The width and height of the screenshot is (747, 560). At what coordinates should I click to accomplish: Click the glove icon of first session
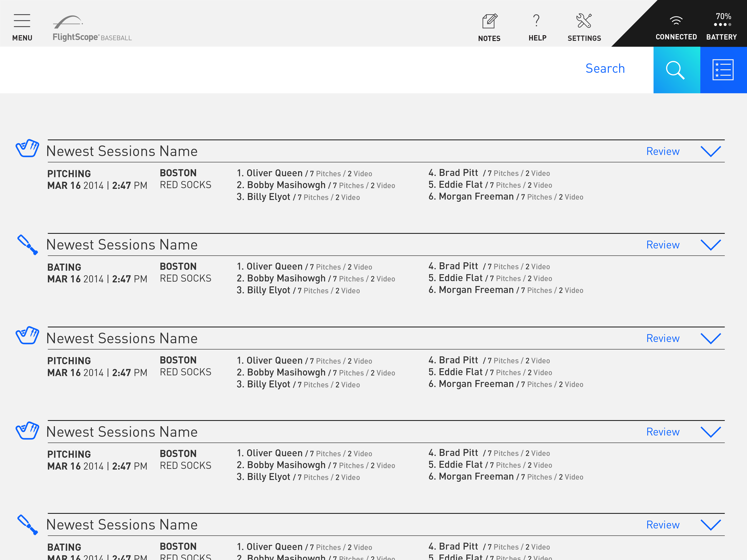27,148
